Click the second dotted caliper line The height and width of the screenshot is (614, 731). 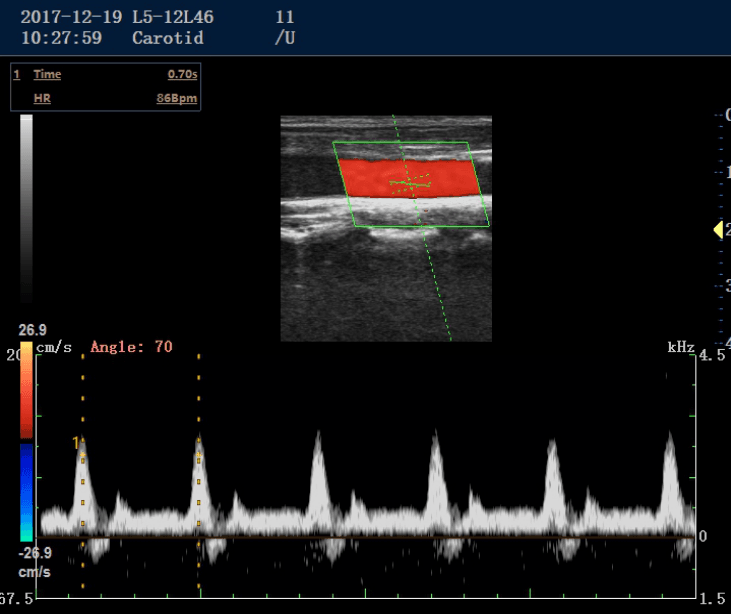(199, 471)
